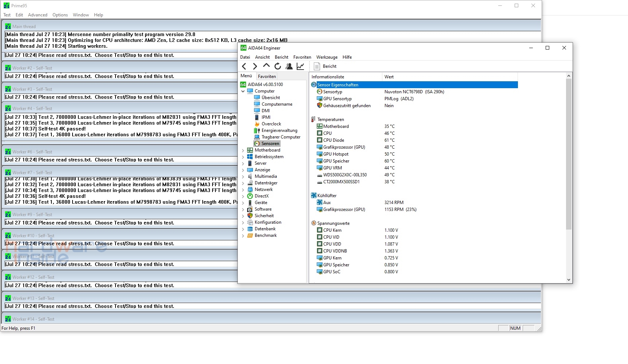
Task: Open the graph chart toolbar icon
Action: [x=300, y=66]
